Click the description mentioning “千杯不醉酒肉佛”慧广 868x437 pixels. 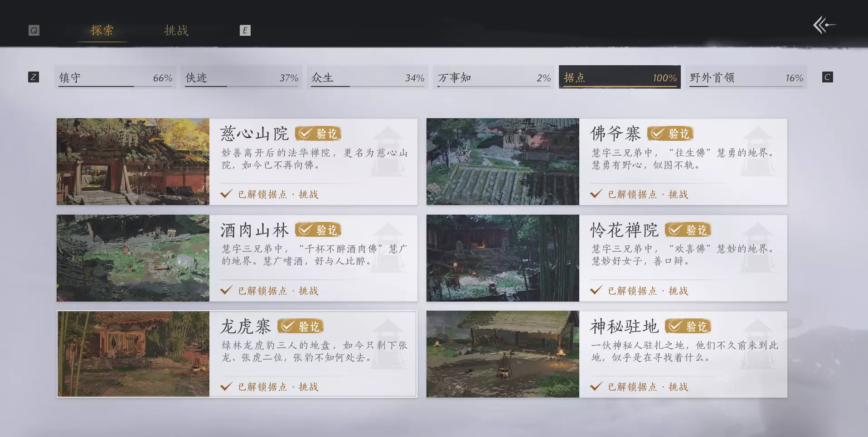315,255
